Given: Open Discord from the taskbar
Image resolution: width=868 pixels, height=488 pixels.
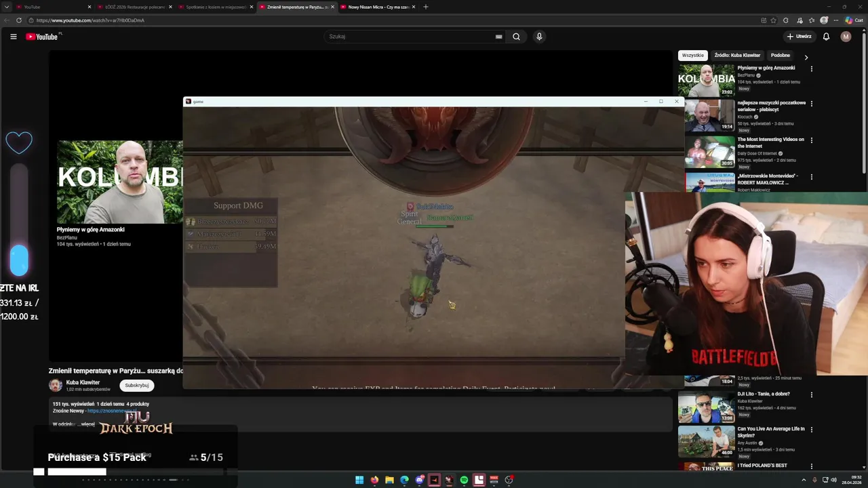Looking at the screenshot, I should coord(419,480).
